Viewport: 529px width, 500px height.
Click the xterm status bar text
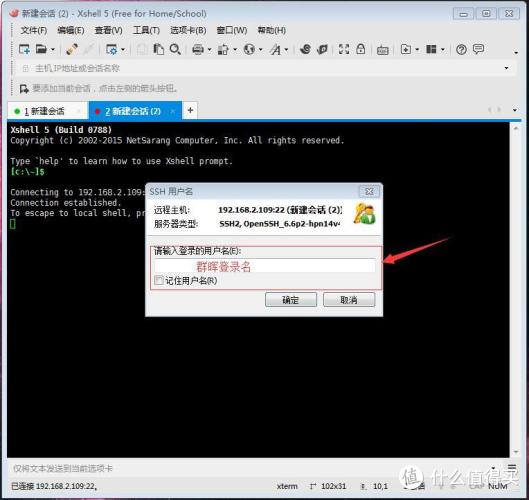pyautogui.click(x=287, y=486)
